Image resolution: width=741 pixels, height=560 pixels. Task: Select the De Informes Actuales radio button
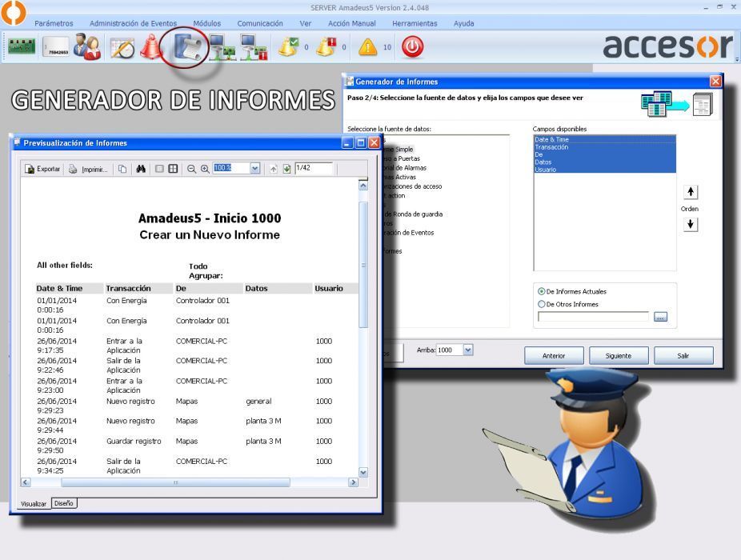point(541,291)
